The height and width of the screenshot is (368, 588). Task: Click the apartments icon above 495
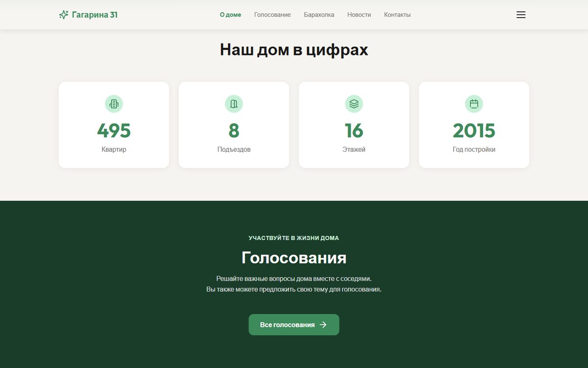click(x=114, y=104)
